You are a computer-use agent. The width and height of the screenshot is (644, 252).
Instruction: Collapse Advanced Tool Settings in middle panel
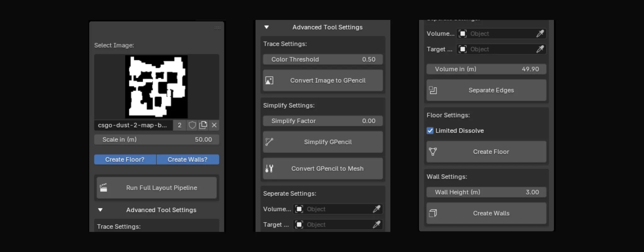point(266,27)
